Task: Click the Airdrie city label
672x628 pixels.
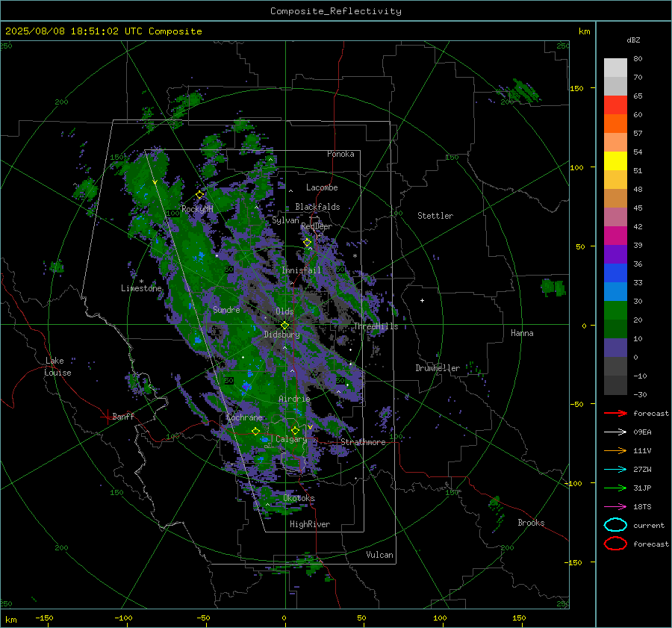Action: [x=294, y=399]
